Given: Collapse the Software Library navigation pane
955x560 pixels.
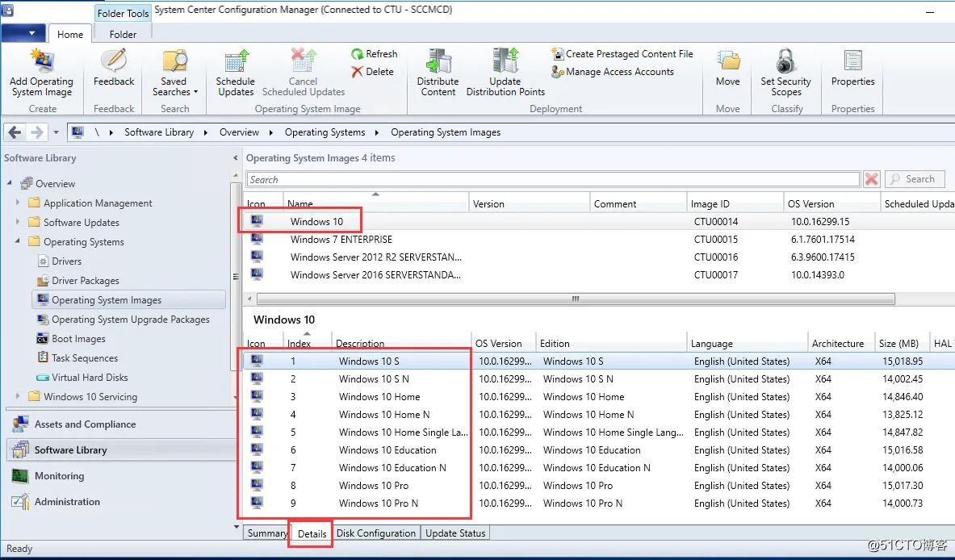Looking at the screenshot, I should point(235,157).
